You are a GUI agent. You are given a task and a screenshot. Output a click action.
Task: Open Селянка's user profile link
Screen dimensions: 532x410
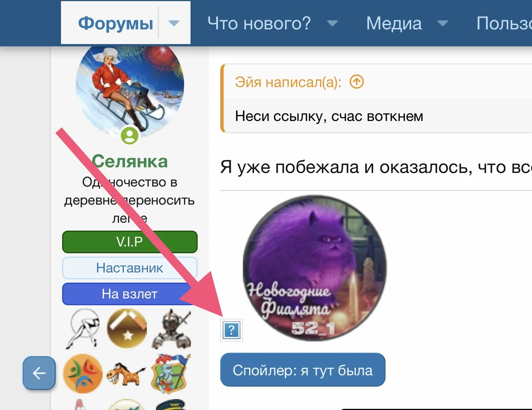(130, 161)
